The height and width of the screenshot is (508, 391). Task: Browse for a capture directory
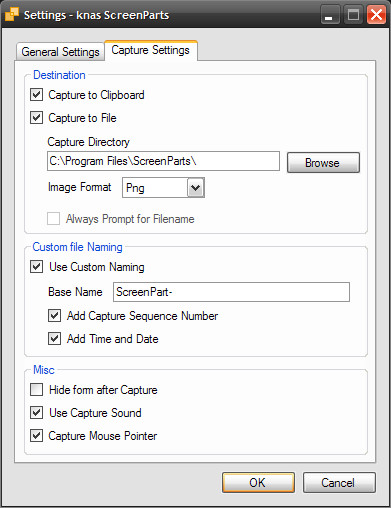click(323, 163)
